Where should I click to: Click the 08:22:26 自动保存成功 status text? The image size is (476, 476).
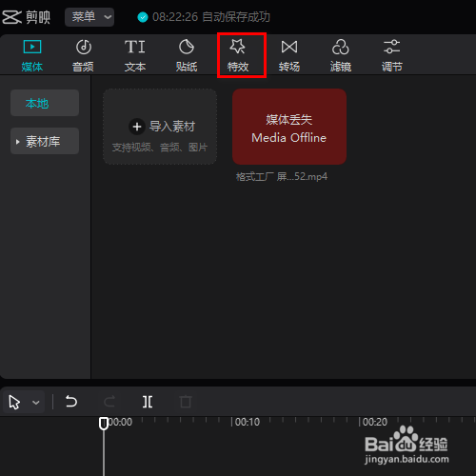[211, 17]
